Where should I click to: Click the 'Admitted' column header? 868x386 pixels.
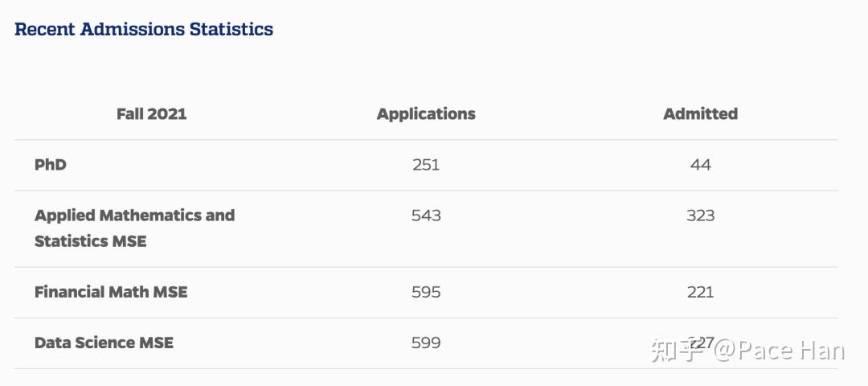pos(700,114)
